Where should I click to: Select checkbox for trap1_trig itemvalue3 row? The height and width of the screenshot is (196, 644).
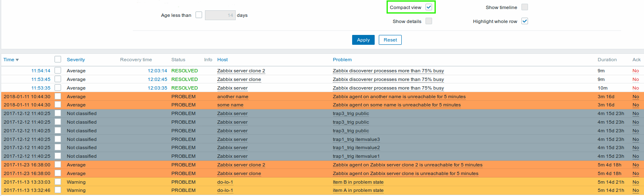58,139
